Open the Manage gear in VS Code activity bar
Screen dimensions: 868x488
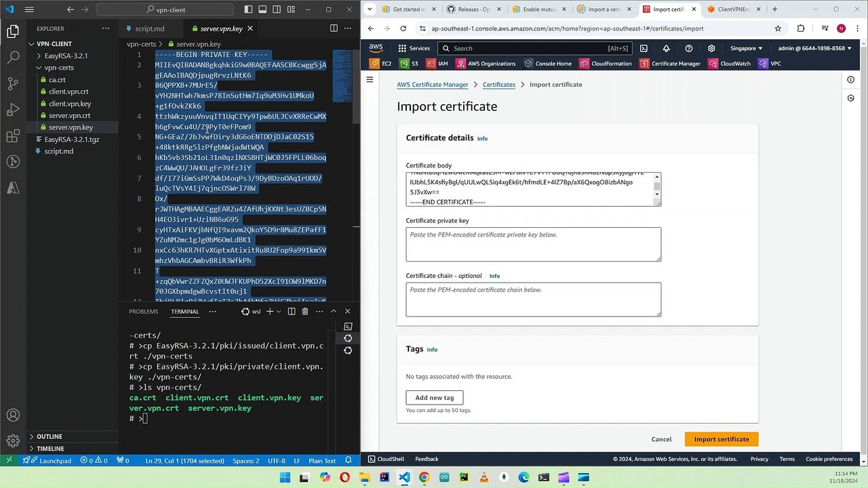pos(13,441)
